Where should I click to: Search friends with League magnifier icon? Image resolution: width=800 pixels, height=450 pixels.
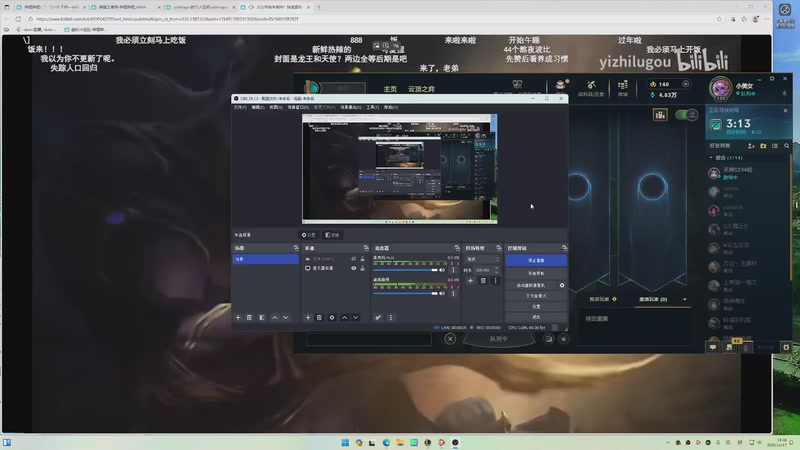tap(786, 146)
